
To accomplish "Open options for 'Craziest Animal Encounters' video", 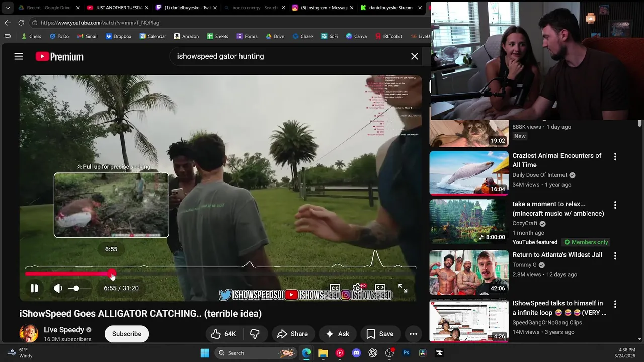I will pyautogui.click(x=615, y=157).
